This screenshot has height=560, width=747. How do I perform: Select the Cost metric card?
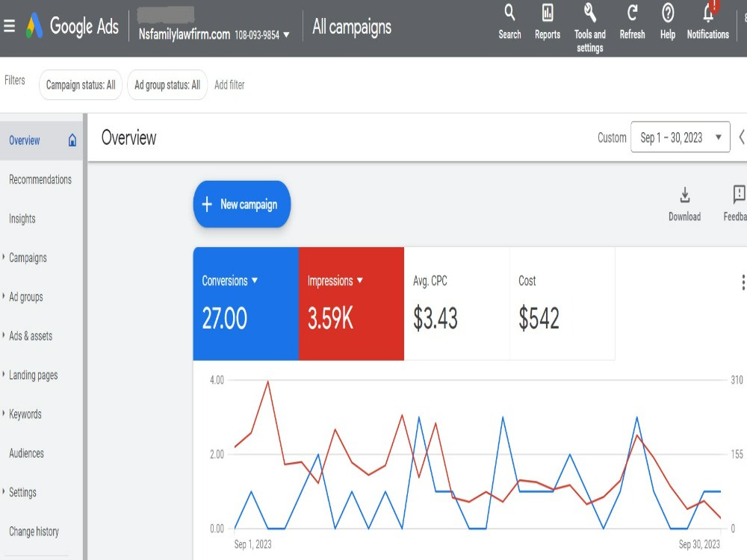pos(562,303)
